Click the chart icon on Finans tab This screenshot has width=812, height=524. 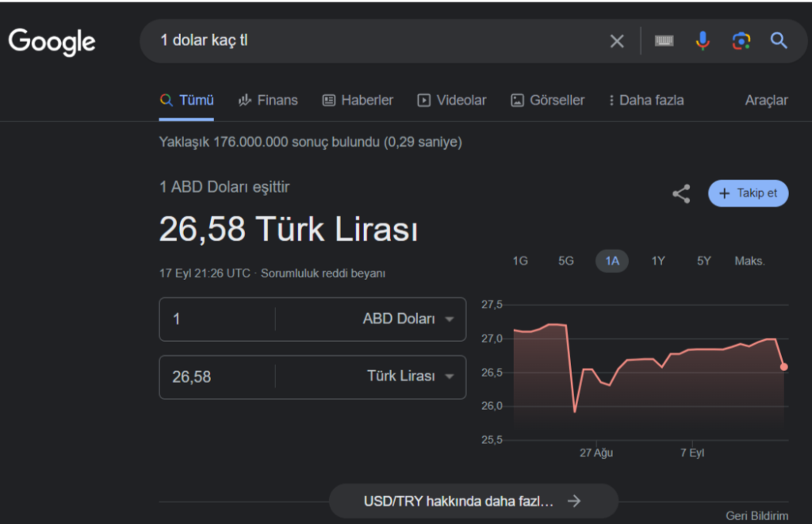click(244, 100)
